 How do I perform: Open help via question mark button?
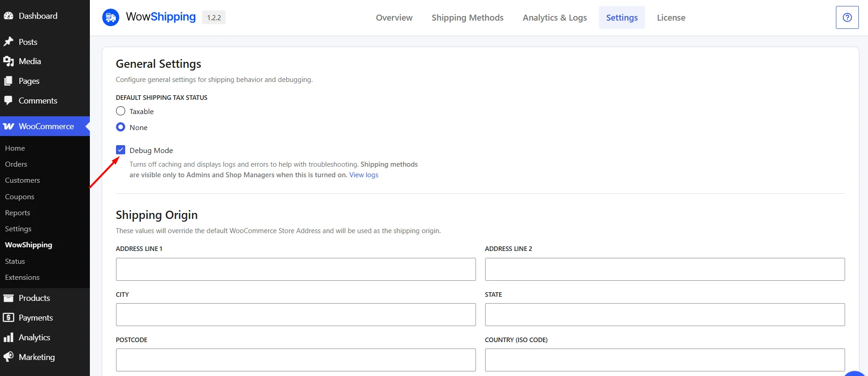(847, 17)
